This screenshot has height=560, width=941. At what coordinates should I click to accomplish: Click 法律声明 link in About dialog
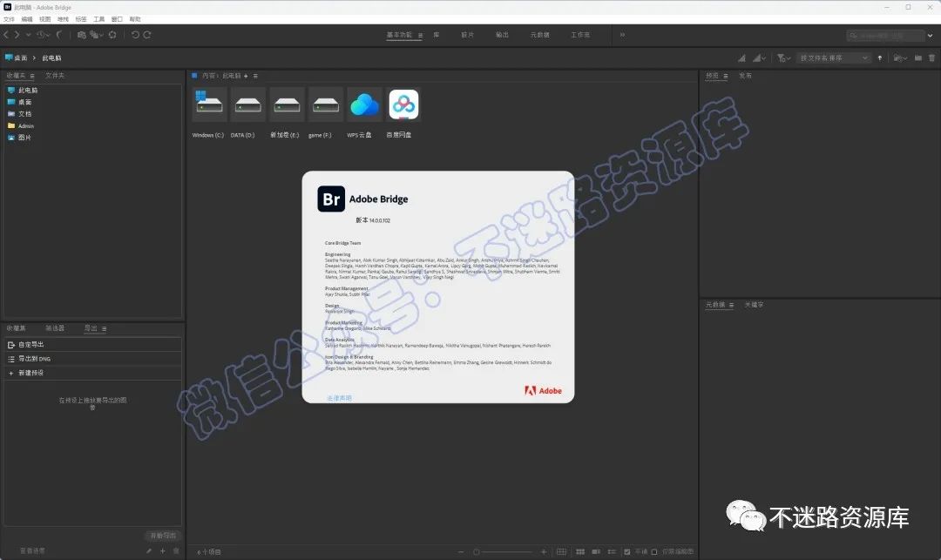click(339, 398)
